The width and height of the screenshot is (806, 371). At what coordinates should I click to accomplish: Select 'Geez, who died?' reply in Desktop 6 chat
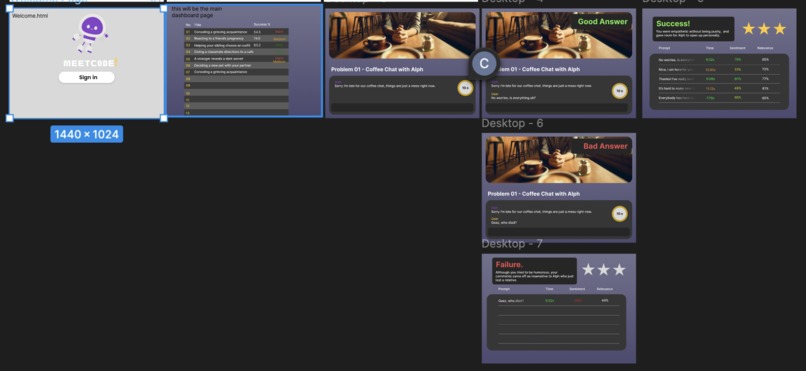504,222
